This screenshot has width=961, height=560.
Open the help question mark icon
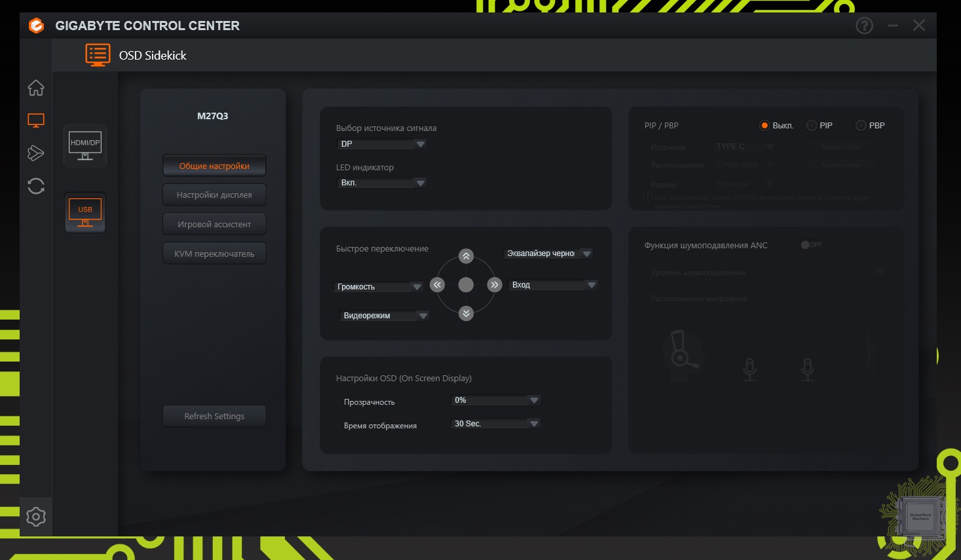click(865, 26)
